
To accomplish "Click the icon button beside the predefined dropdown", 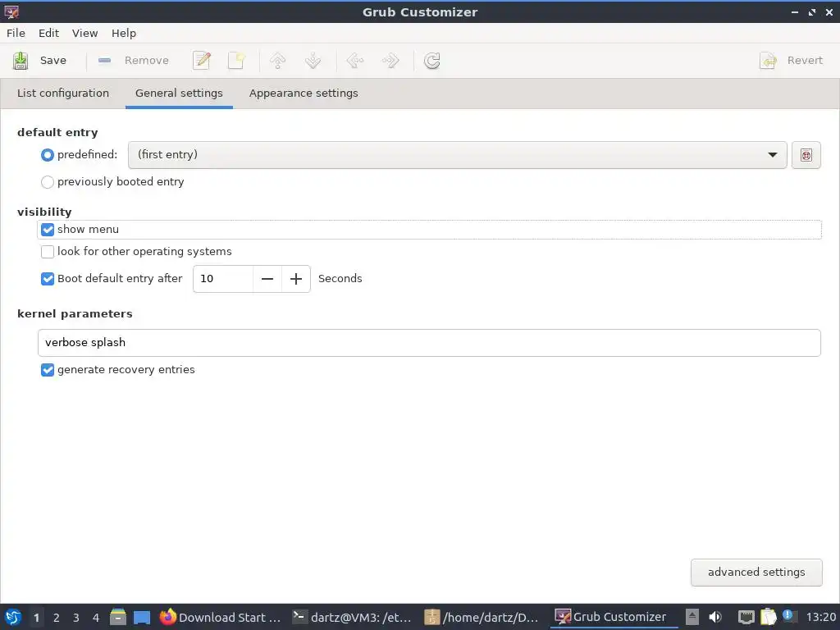I will click(806, 155).
